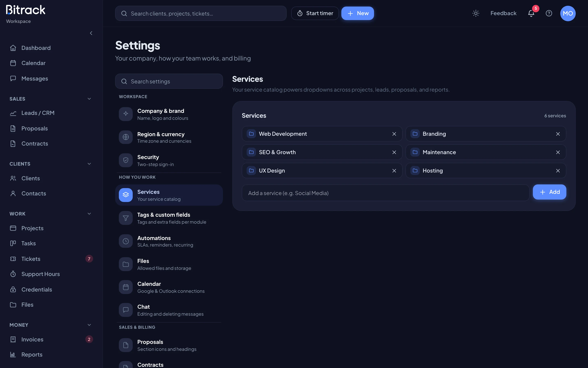Open Automations settings
This screenshot has height=368, width=588.
click(x=169, y=241)
